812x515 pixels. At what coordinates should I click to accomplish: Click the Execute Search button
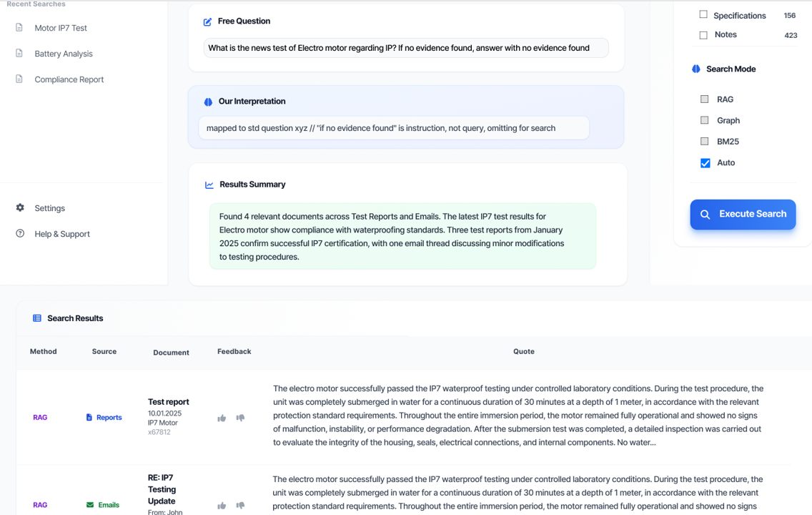(x=743, y=215)
